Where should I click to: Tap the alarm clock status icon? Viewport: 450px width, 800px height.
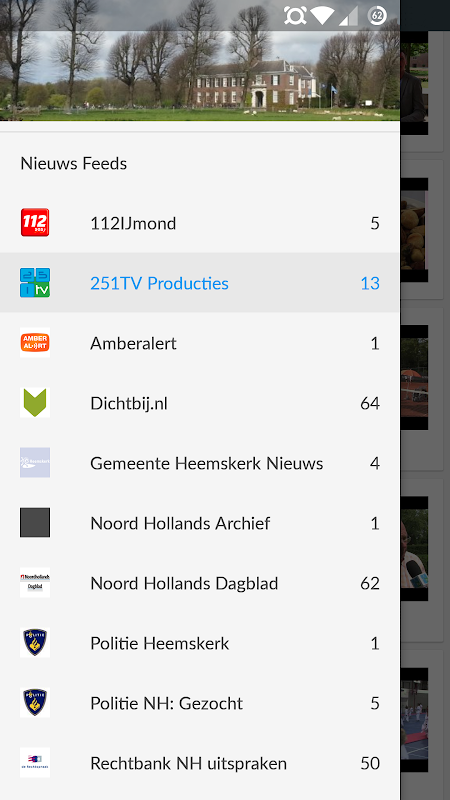(x=295, y=15)
